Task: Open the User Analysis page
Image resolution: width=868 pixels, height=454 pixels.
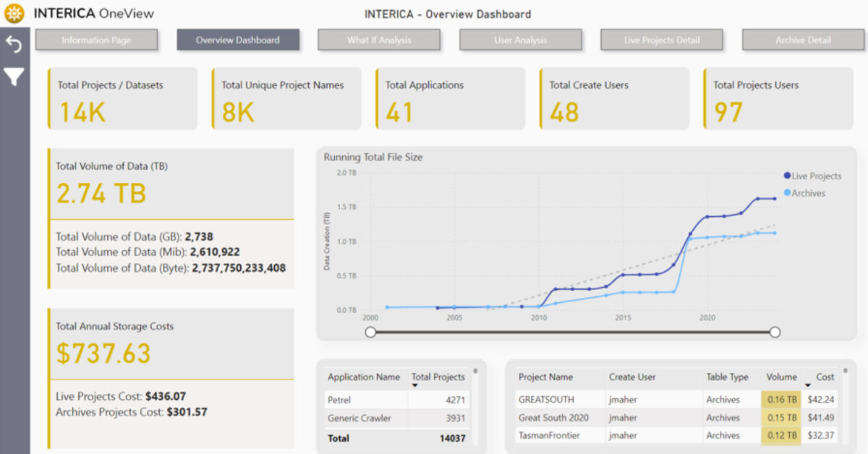Action: click(x=520, y=40)
